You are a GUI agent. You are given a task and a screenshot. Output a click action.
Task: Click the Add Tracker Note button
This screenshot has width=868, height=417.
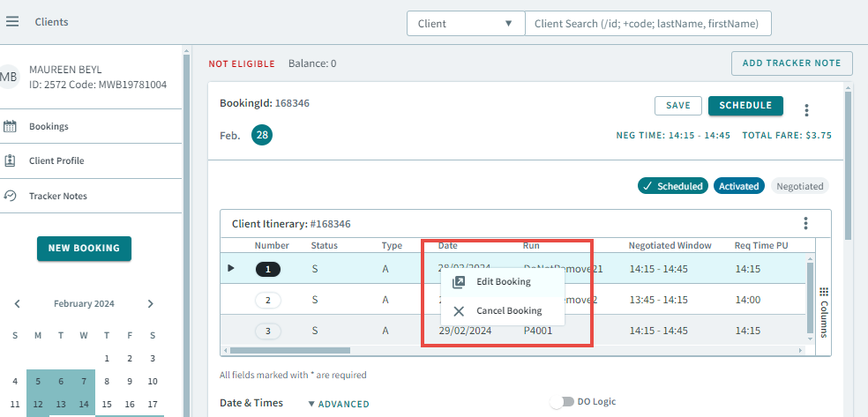click(791, 63)
